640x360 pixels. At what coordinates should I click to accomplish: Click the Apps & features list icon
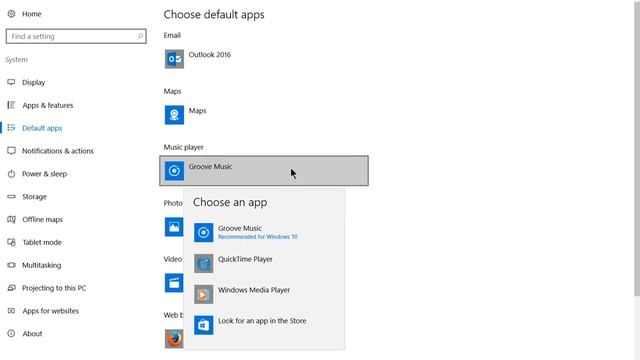pos(11,105)
